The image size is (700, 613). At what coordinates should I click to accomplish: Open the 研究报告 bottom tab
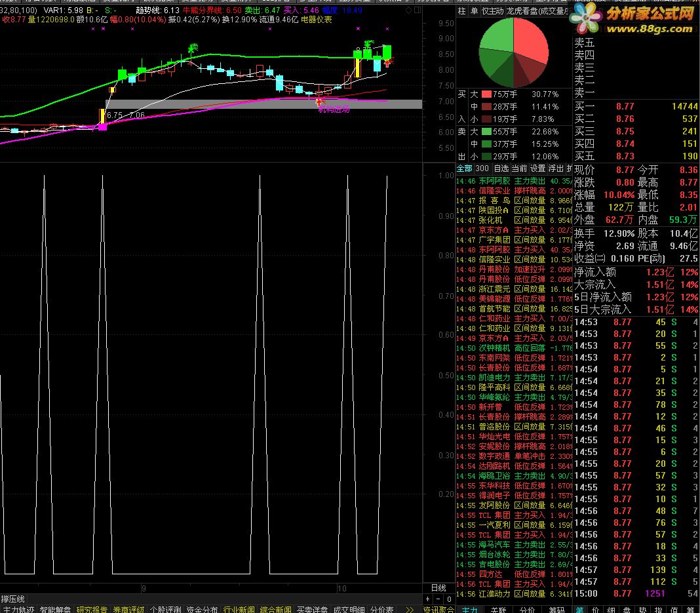click(92, 610)
